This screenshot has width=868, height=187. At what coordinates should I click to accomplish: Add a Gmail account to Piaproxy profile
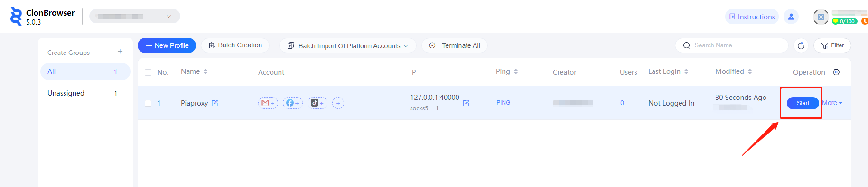pos(268,103)
